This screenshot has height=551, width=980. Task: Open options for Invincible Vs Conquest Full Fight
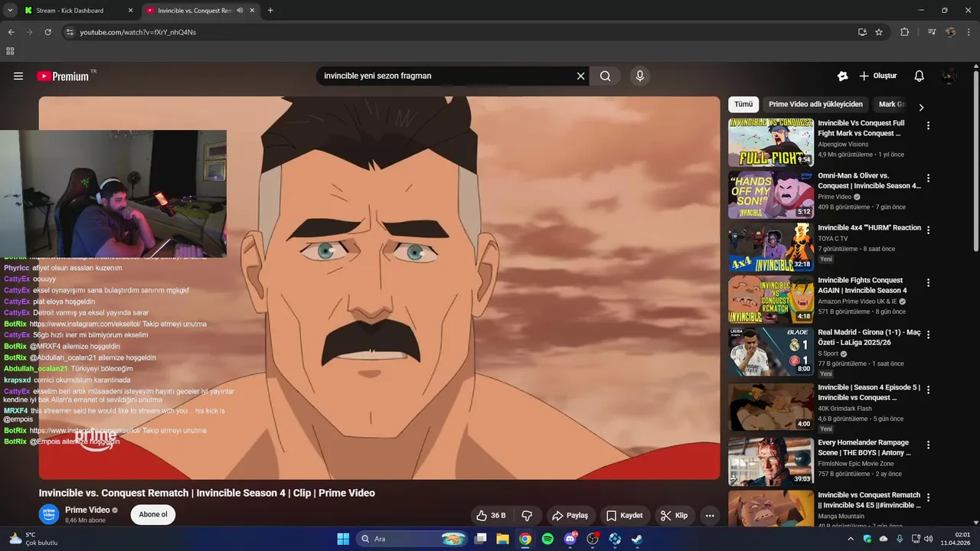pos(928,126)
